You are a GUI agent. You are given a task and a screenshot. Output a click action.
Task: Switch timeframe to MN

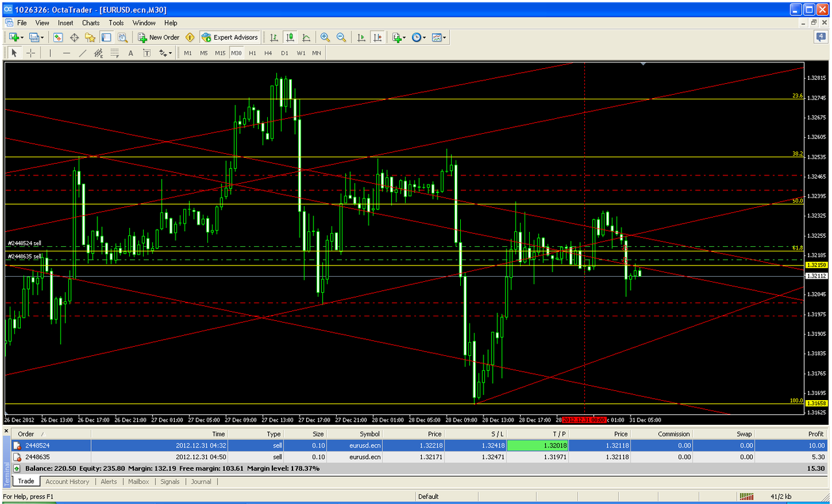pyautogui.click(x=317, y=53)
